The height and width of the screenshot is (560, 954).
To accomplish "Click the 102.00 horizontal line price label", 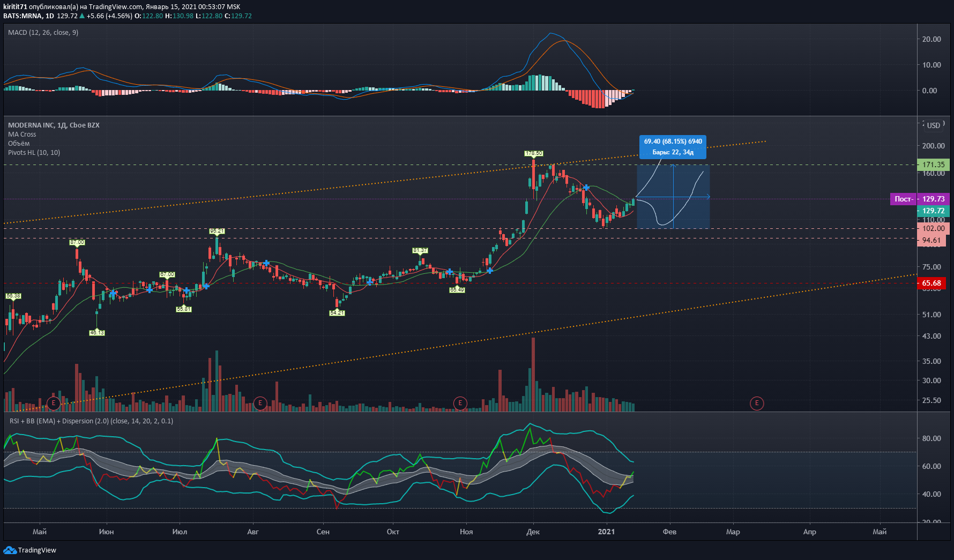I will pos(934,228).
